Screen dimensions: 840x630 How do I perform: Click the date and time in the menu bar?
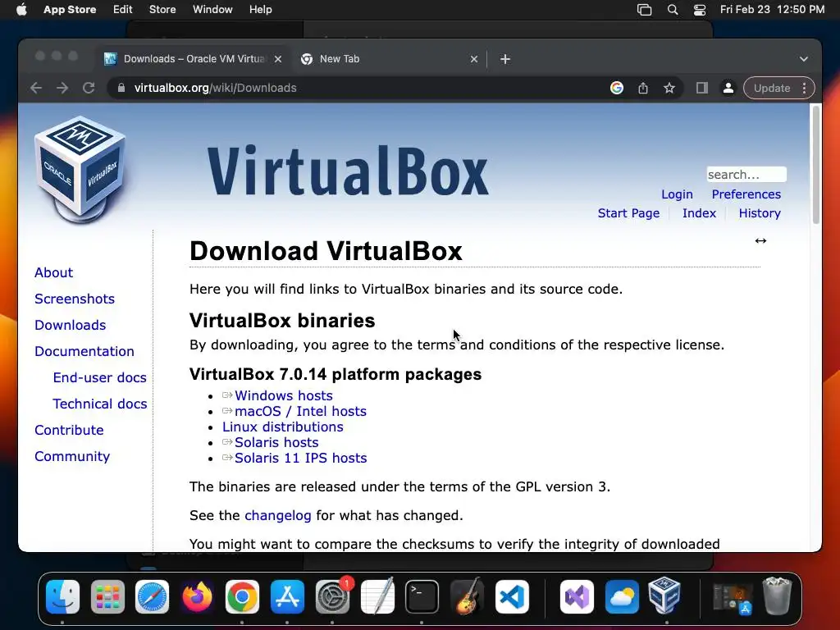[772, 9]
